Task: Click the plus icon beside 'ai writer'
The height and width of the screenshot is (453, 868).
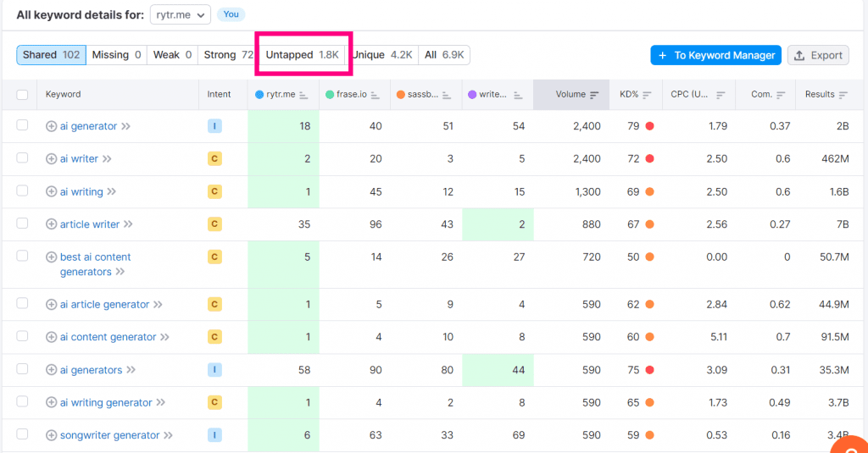Action: (x=51, y=158)
